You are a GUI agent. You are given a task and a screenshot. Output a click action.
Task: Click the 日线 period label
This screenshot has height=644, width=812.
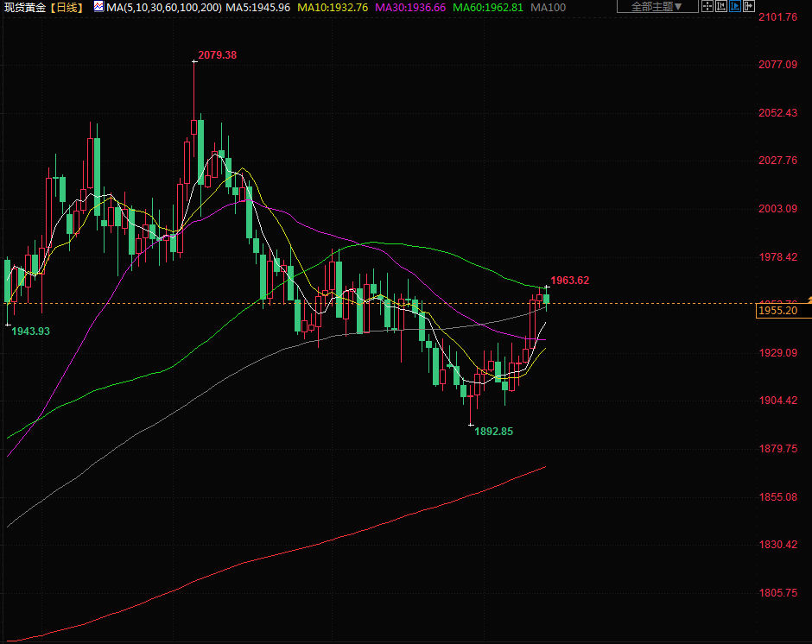click(x=67, y=7)
